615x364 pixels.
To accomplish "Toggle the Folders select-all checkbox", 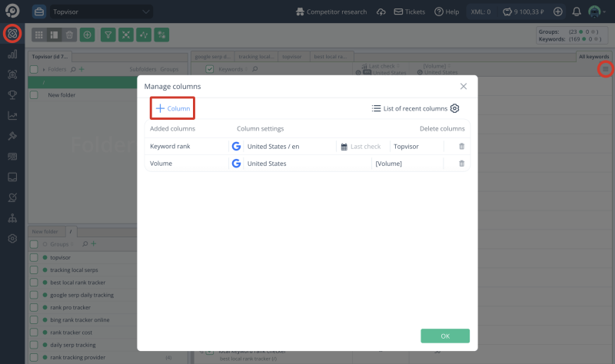I will click(34, 69).
